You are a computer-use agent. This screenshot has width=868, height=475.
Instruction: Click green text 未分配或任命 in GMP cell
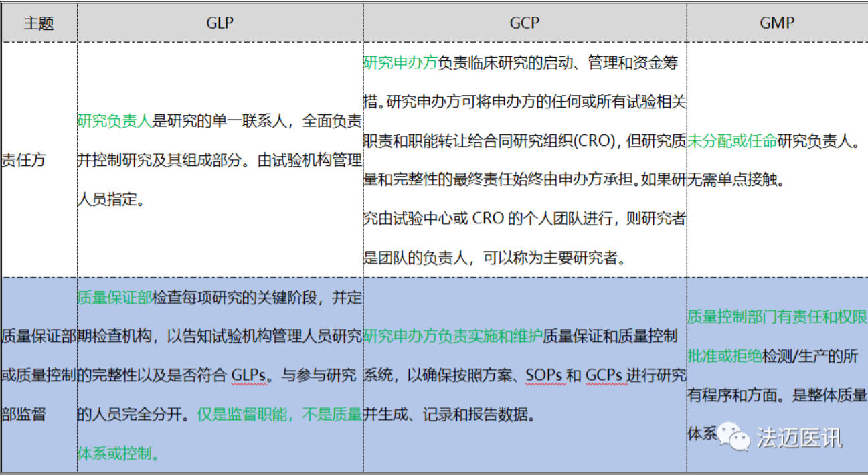point(732,141)
